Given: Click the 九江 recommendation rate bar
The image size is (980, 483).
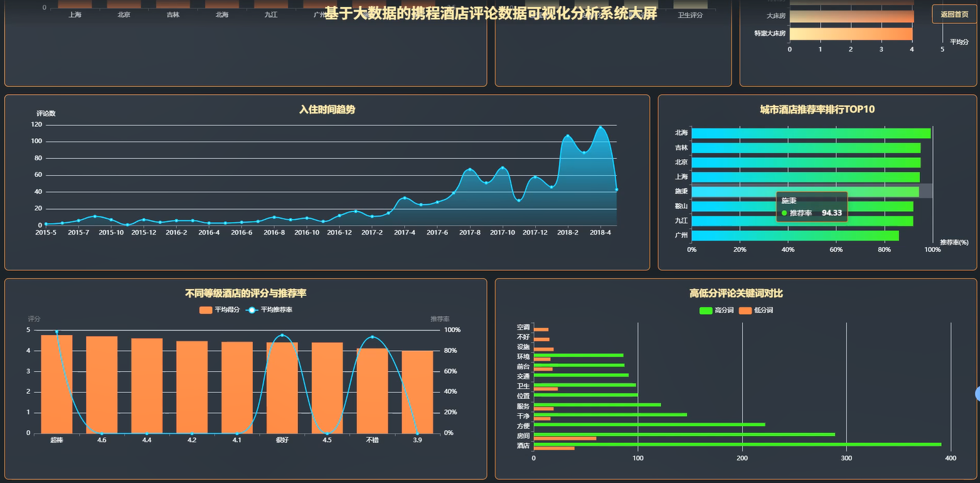Looking at the screenshot, I should click(802, 221).
